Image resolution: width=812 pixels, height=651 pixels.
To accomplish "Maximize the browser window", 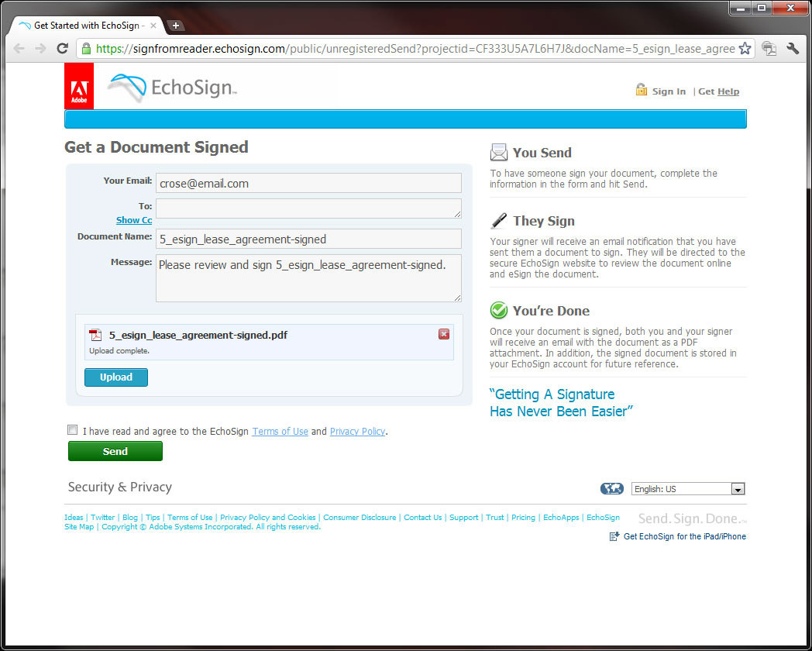I will coord(761,8).
